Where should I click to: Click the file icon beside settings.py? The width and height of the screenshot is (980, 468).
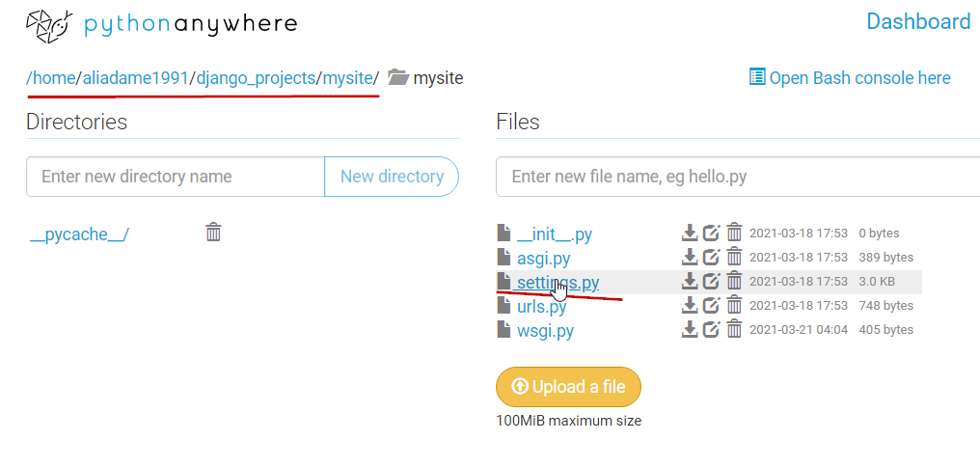tap(504, 281)
